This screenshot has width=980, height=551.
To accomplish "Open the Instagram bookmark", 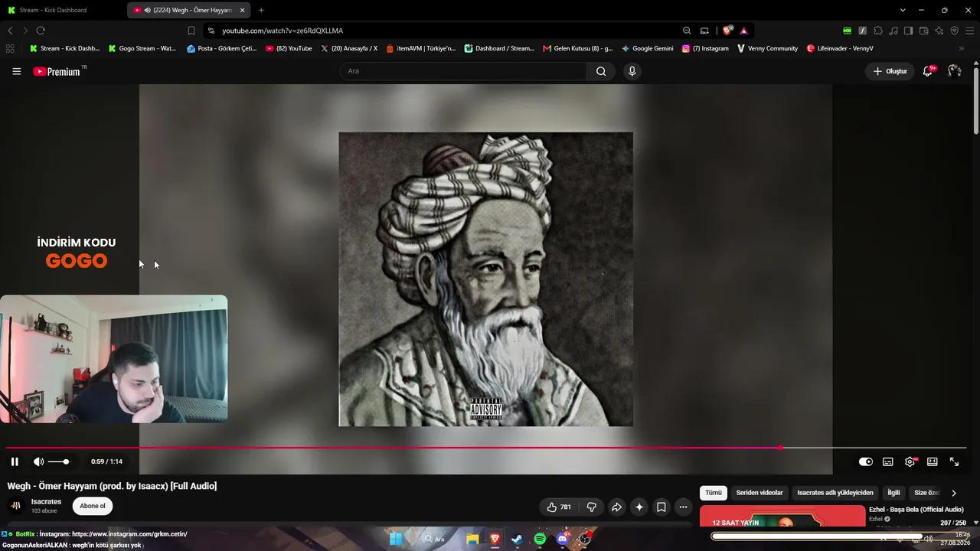I will pos(705,48).
